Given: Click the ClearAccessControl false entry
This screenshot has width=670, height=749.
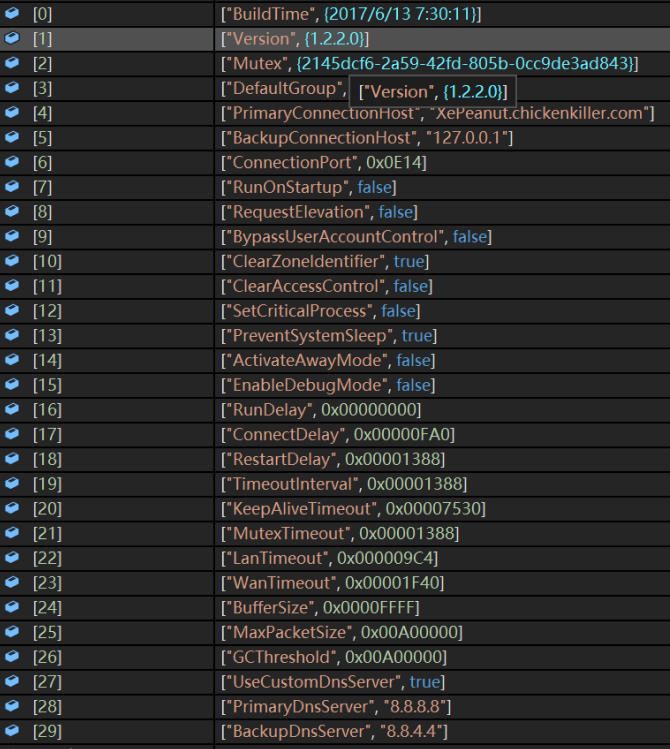Looking at the screenshot, I should 327,287.
